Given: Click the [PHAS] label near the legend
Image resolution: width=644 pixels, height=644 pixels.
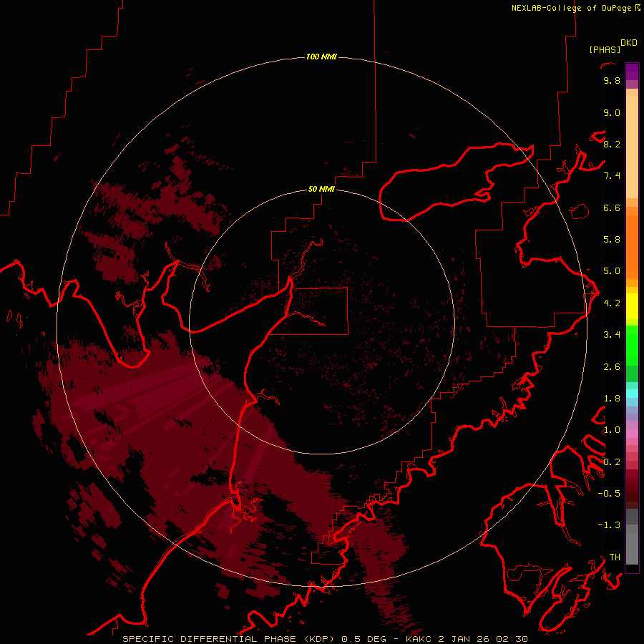Looking at the screenshot, I should click(x=605, y=50).
